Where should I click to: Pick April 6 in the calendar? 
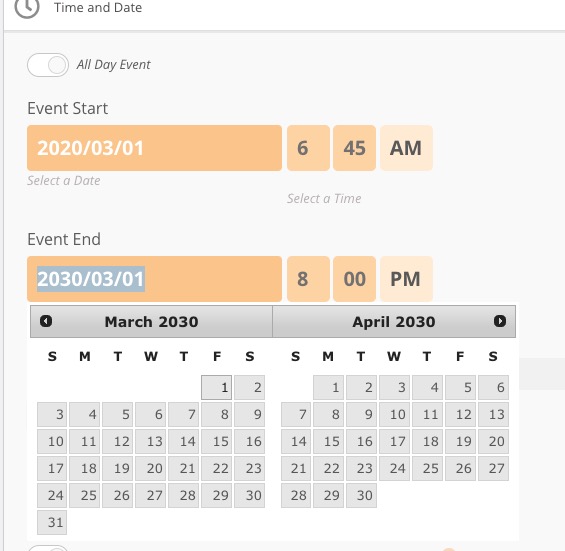point(494,387)
